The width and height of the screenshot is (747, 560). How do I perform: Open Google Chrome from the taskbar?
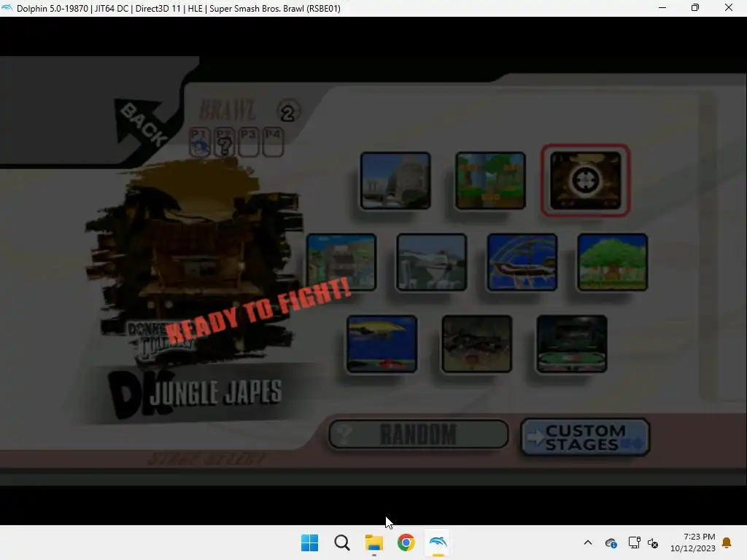[406, 542]
